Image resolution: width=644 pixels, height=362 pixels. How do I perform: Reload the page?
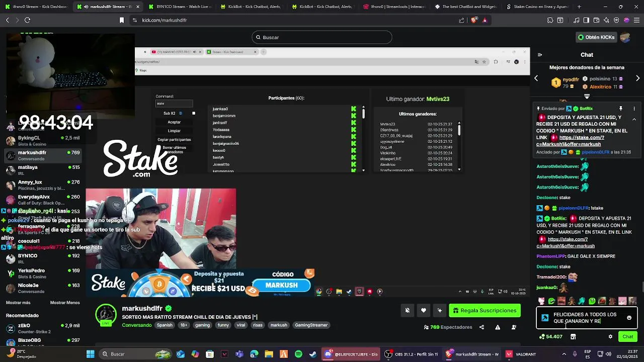27,20
